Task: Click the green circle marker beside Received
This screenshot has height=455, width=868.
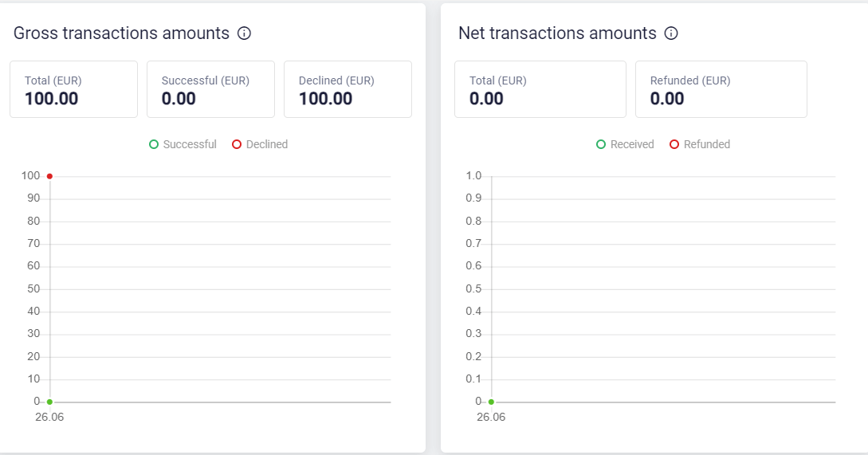Action: tap(601, 144)
